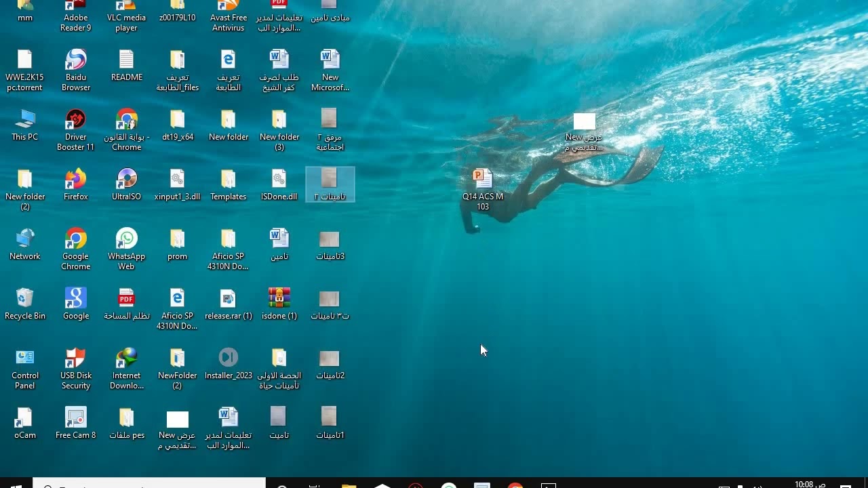Open the Adobe Reader 9 shortcut
Image resolution: width=868 pixels, height=488 pixels.
tap(75, 15)
